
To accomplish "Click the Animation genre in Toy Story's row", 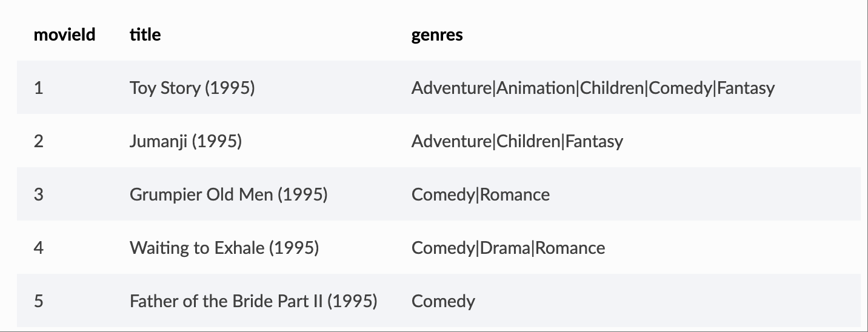I will point(535,88).
